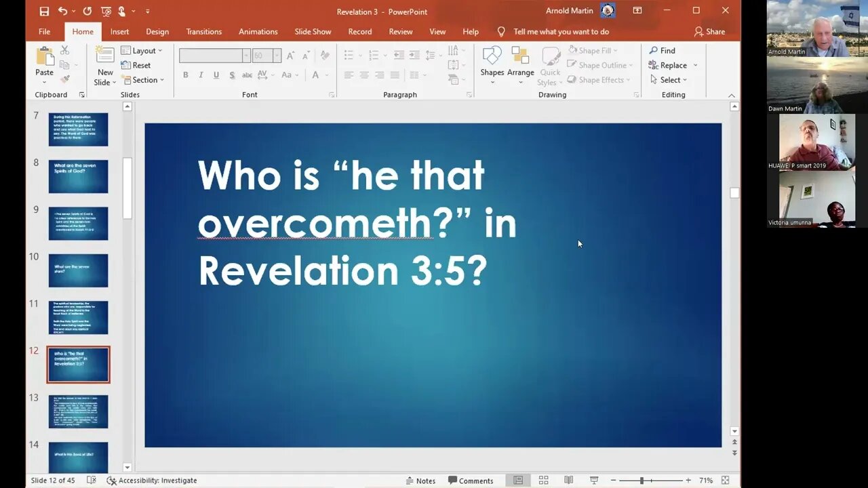Center the text
Screen dimensions: 868x488
click(364, 75)
